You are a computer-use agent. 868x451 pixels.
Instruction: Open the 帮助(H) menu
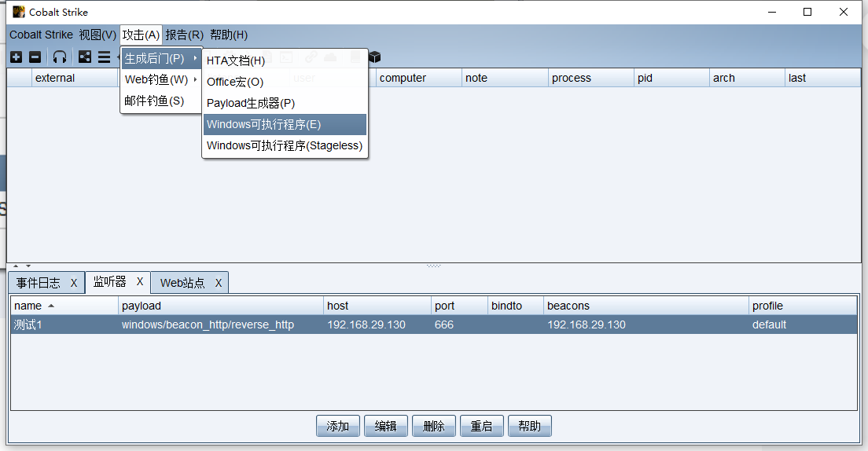229,35
